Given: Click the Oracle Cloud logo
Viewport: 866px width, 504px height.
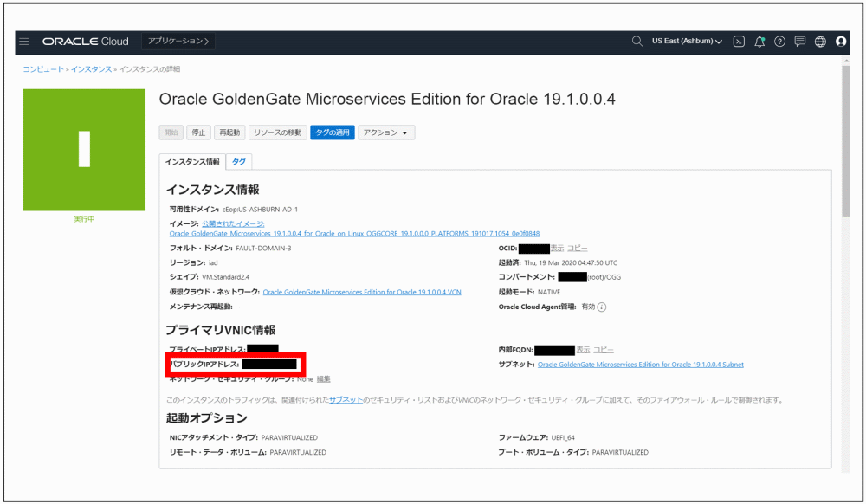Looking at the screenshot, I should coord(85,42).
